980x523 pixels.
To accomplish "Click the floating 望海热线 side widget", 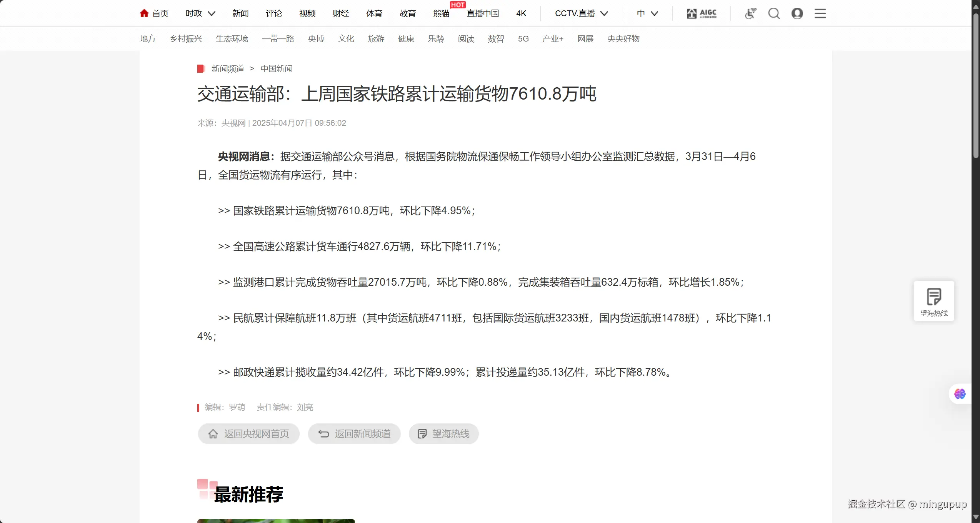I will pyautogui.click(x=933, y=301).
